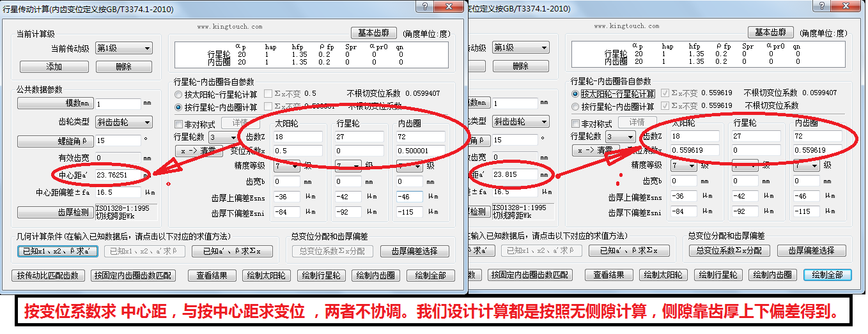Open help '?' in left window title bar

tap(424, 6)
